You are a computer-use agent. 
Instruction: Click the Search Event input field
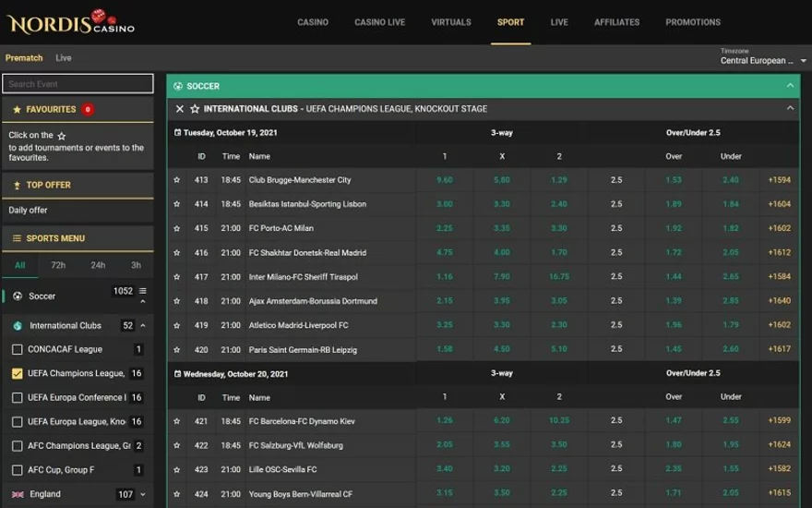(x=78, y=84)
